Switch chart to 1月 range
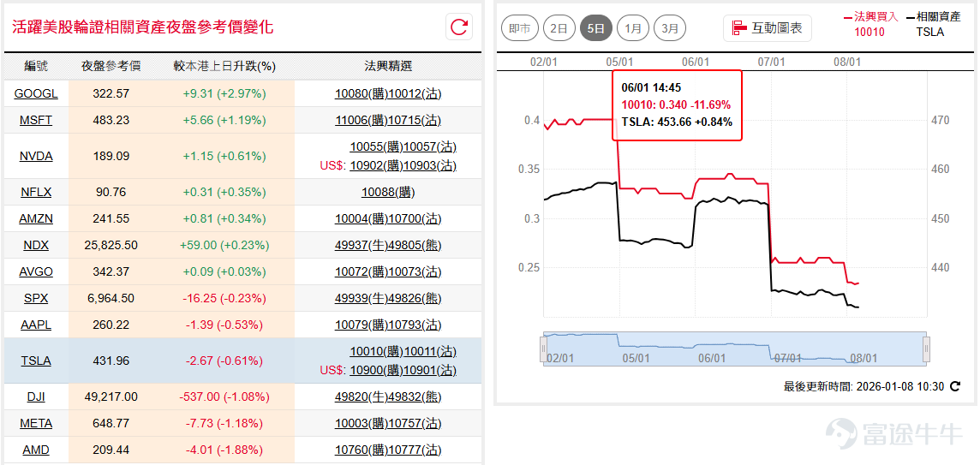This screenshot has width=980, height=465. [x=633, y=28]
